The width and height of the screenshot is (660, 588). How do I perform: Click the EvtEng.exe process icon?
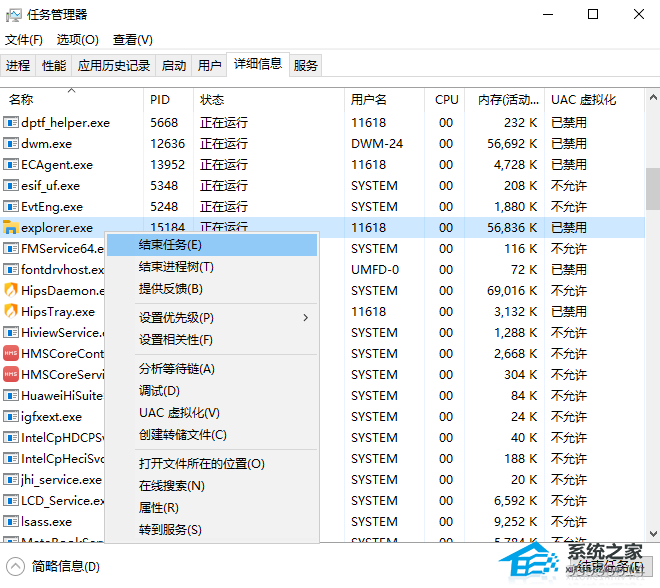pos(11,207)
